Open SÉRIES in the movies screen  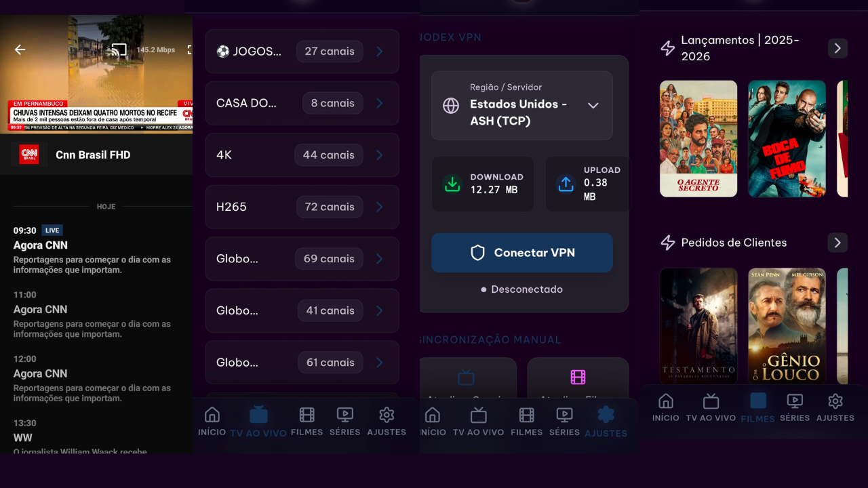[795, 407]
